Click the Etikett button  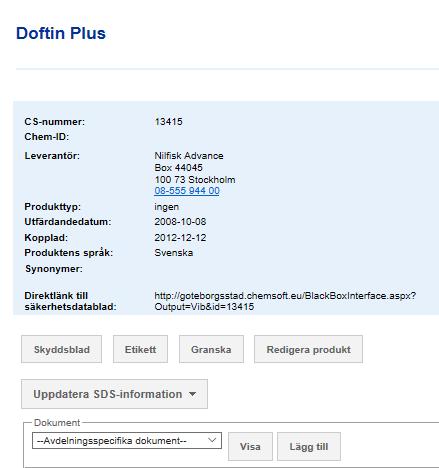(140, 349)
